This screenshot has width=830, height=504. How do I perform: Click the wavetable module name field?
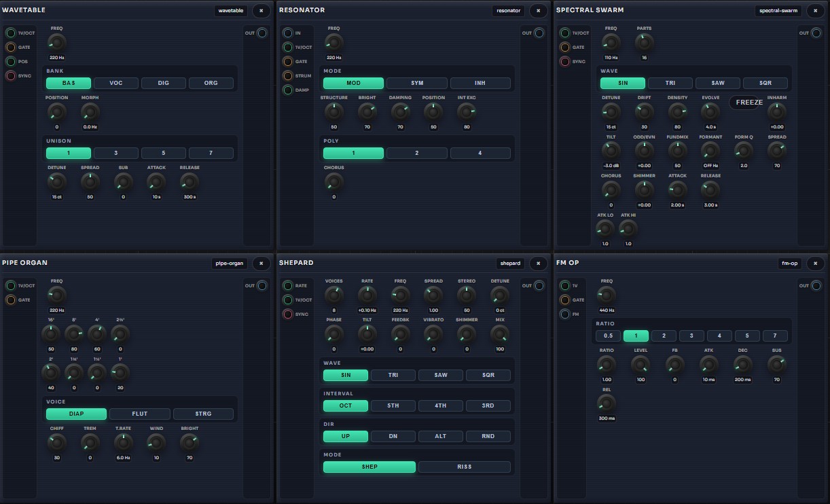click(231, 11)
